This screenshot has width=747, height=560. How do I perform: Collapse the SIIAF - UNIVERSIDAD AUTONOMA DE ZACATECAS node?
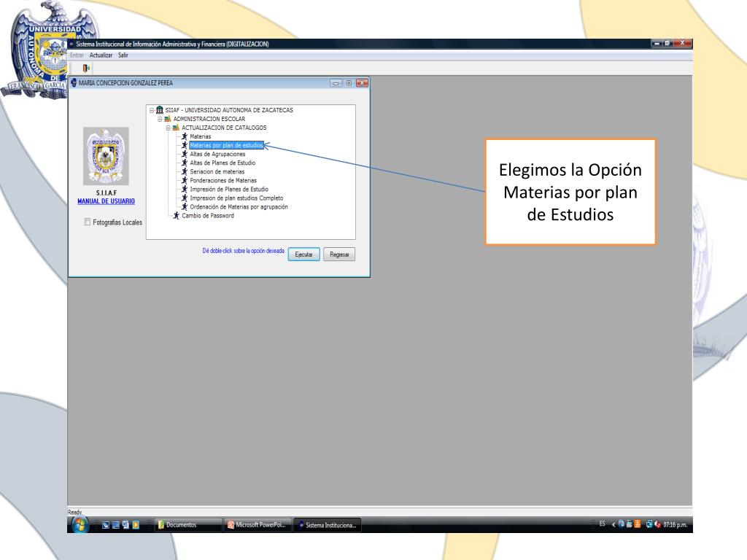coord(152,110)
